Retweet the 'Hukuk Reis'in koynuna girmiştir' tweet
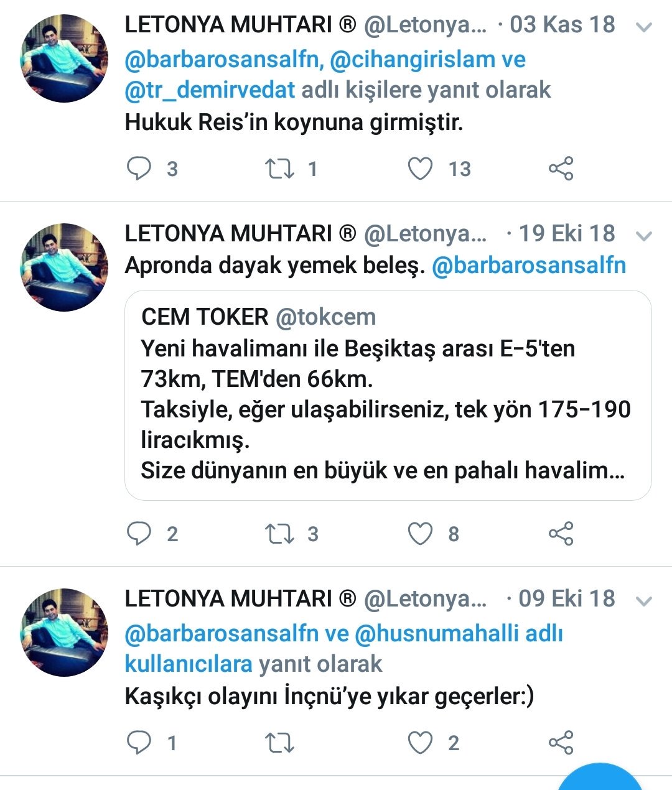Screen dimensions: 672x790 (279, 169)
